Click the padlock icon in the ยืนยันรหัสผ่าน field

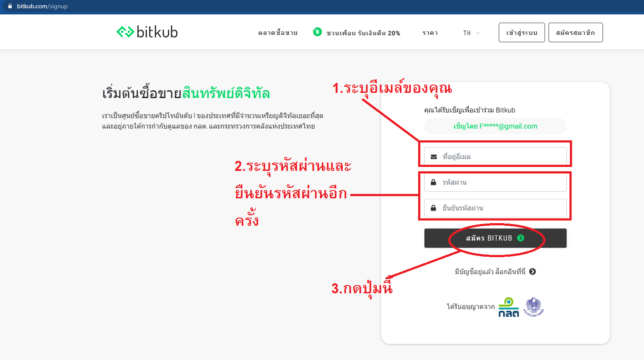click(x=433, y=208)
